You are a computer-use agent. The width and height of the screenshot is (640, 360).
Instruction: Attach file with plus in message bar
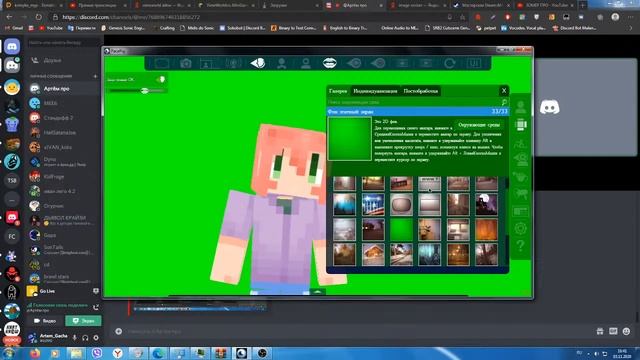pyautogui.click(x=118, y=331)
